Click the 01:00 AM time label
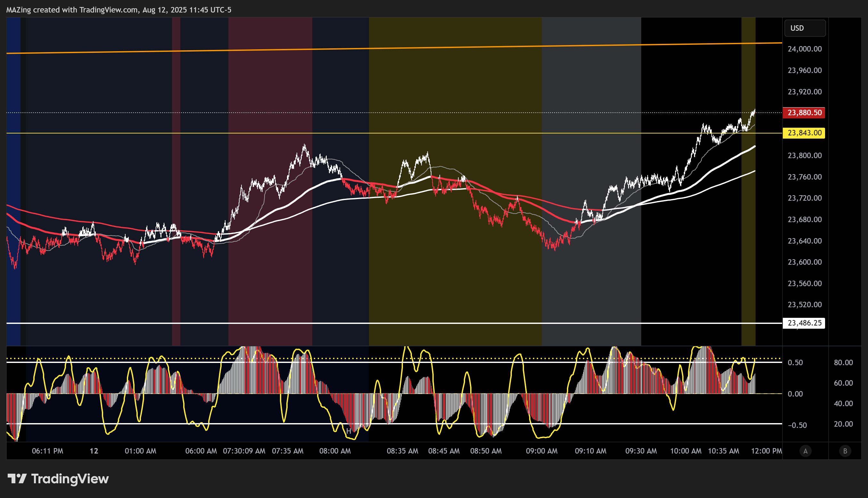 pos(140,451)
